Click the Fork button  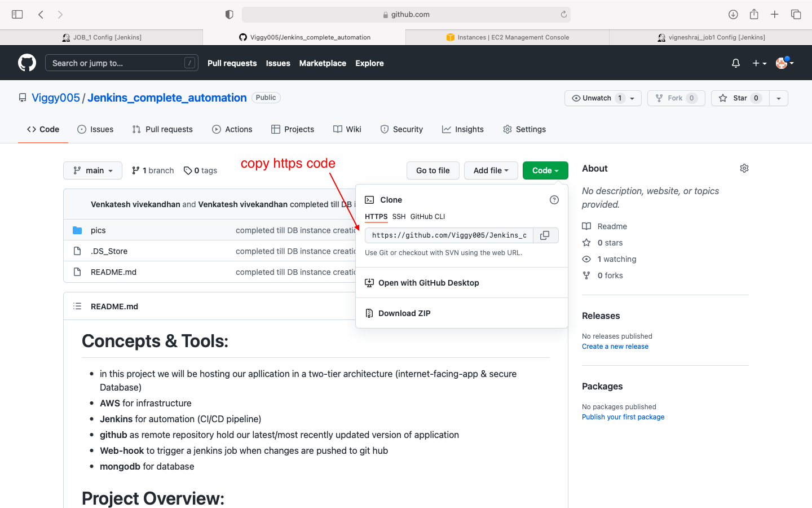click(x=676, y=98)
